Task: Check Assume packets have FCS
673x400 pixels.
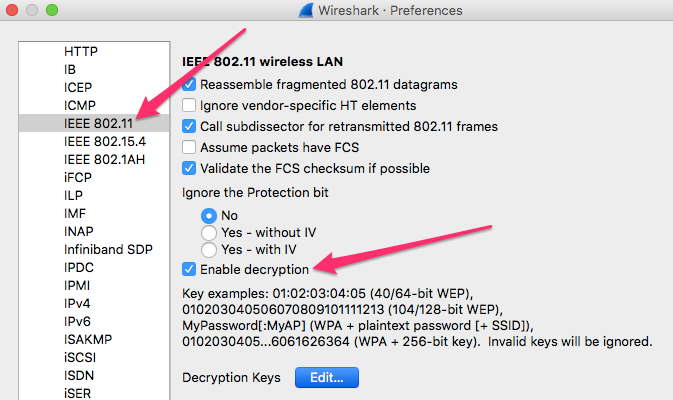Action: click(x=190, y=147)
